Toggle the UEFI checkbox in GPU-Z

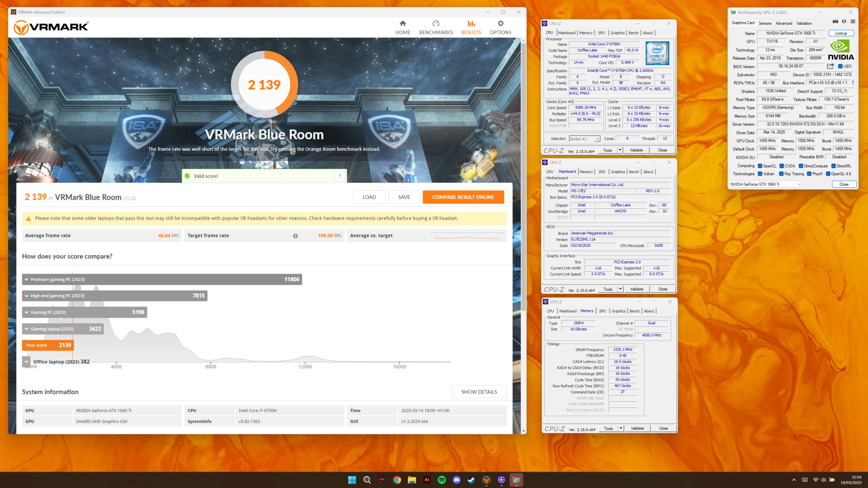(x=840, y=66)
